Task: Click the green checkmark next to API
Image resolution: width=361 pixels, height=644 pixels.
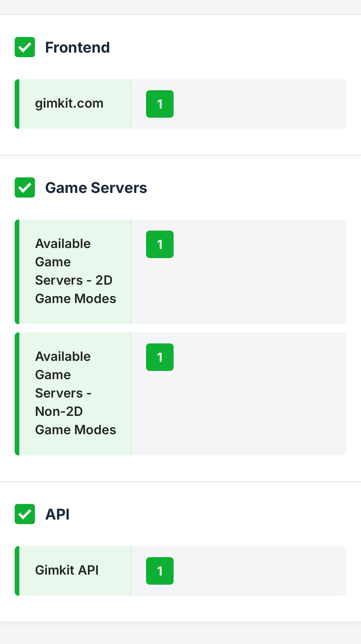Action: [25, 514]
